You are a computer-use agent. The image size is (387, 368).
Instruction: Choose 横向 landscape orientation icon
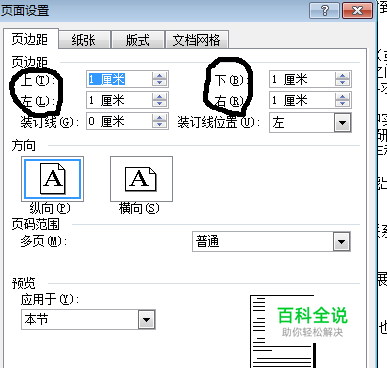(x=141, y=179)
